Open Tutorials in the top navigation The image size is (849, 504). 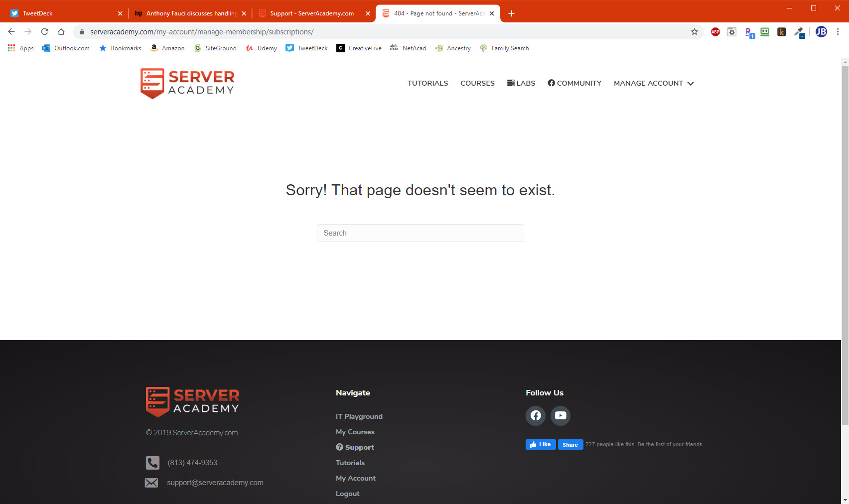coord(427,83)
